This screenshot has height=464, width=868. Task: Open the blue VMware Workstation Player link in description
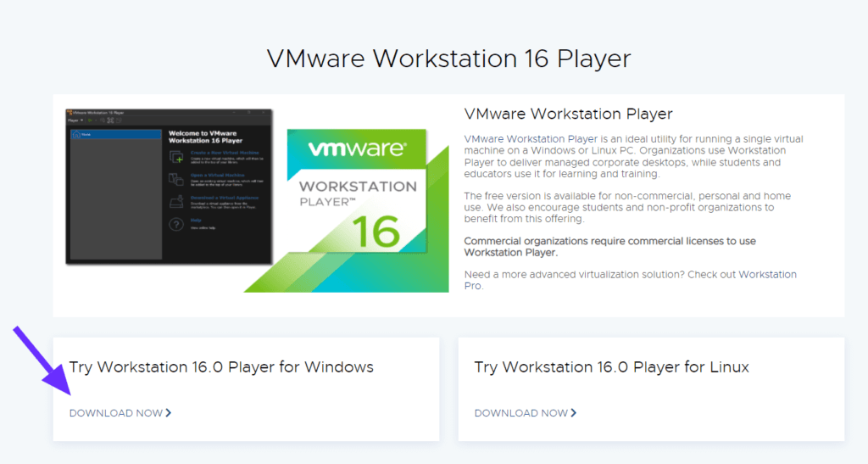[x=531, y=139]
